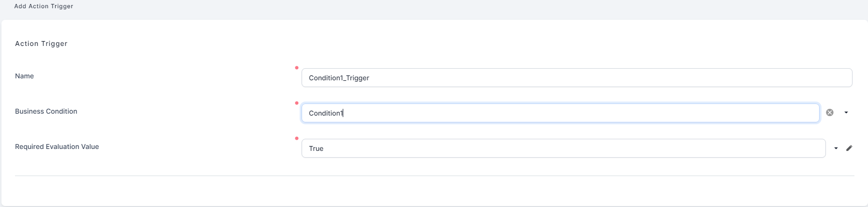The height and width of the screenshot is (207, 868).
Task: Click the pencil edit icon
Action: [849, 148]
